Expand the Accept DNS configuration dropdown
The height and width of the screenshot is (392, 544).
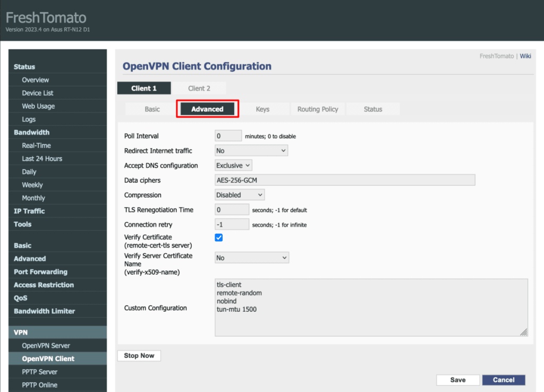click(x=233, y=165)
